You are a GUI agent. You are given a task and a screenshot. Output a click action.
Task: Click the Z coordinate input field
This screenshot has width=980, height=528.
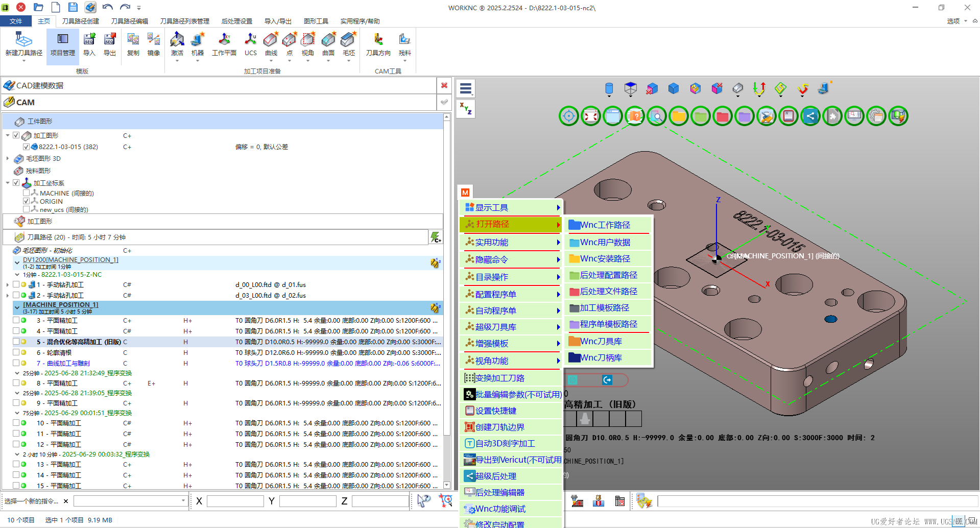[380, 501]
